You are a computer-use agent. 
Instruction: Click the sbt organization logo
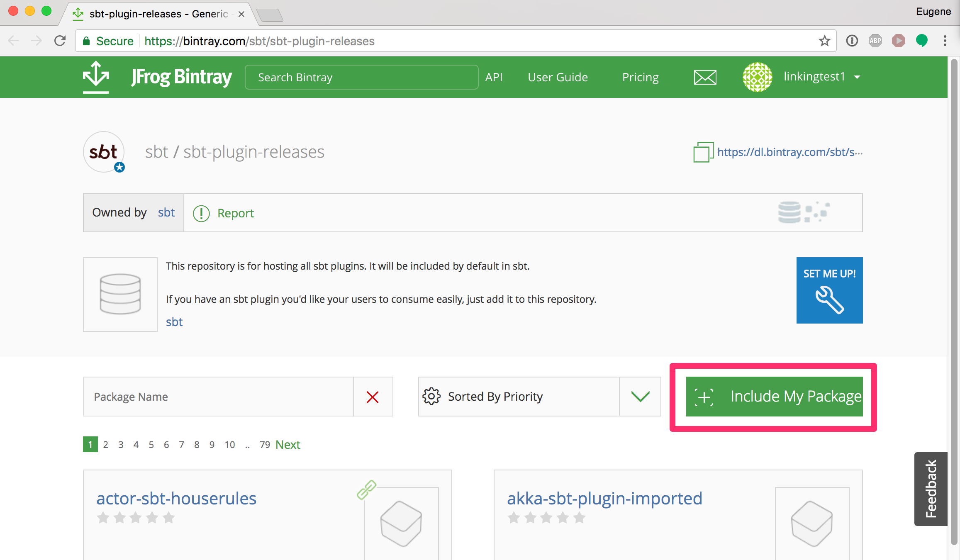click(104, 152)
